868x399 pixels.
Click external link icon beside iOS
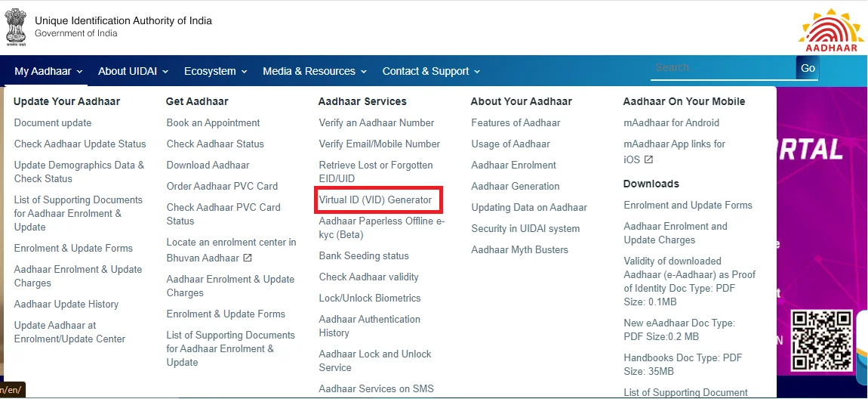(x=648, y=159)
